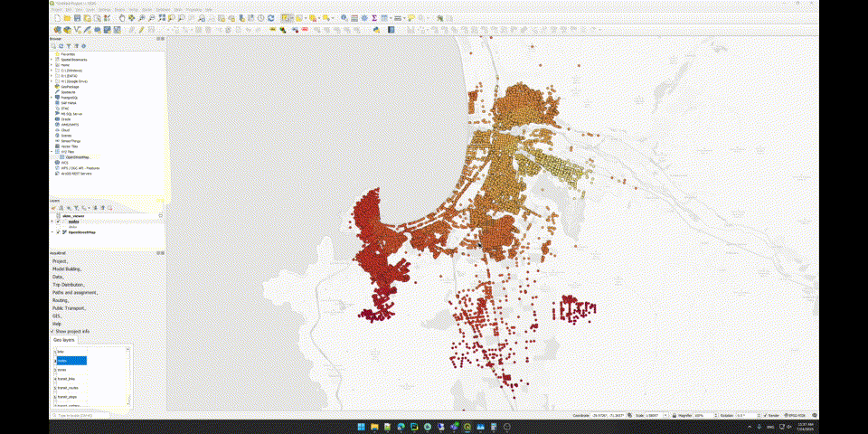Select the transit_routes row in Geo layers
Viewport: 868px width, 434px height.
click(71, 388)
